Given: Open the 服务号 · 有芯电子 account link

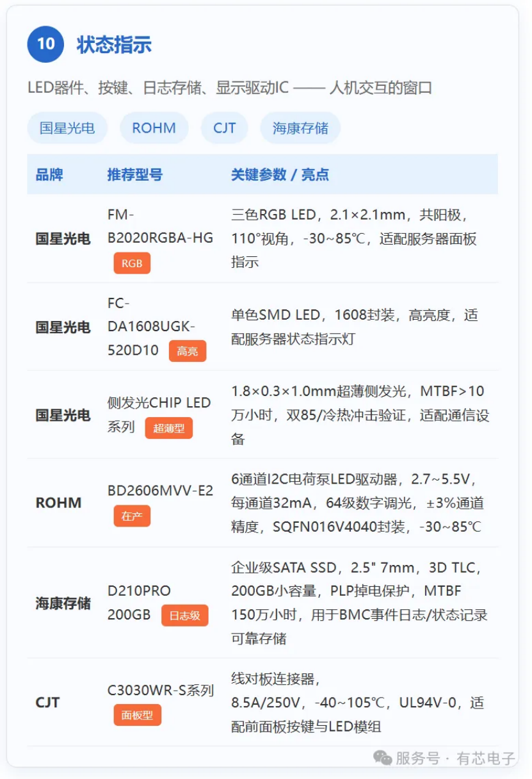Looking at the screenshot, I should 455,758.
